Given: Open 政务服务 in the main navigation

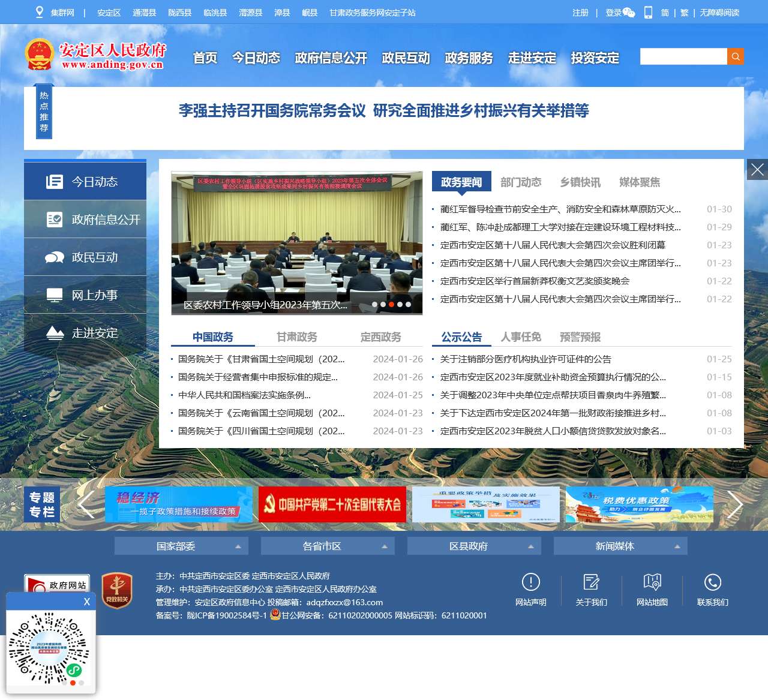Looking at the screenshot, I should tap(469, 58).
